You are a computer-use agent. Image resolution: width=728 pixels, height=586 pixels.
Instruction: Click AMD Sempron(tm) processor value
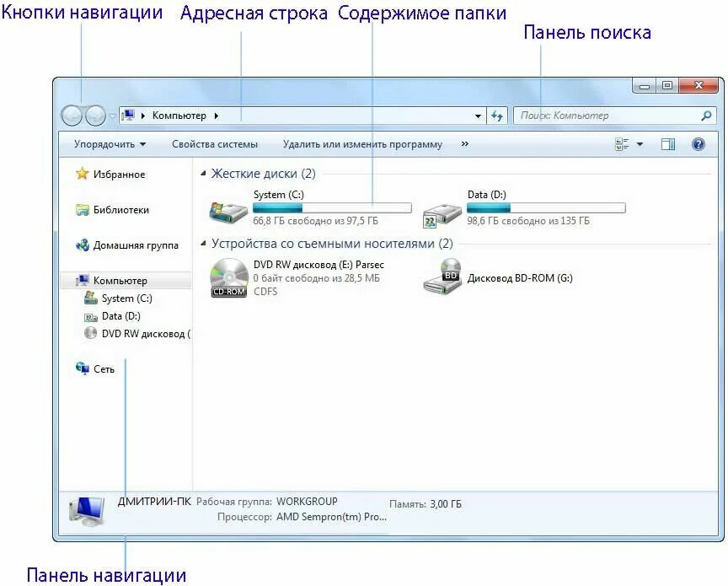331,517
